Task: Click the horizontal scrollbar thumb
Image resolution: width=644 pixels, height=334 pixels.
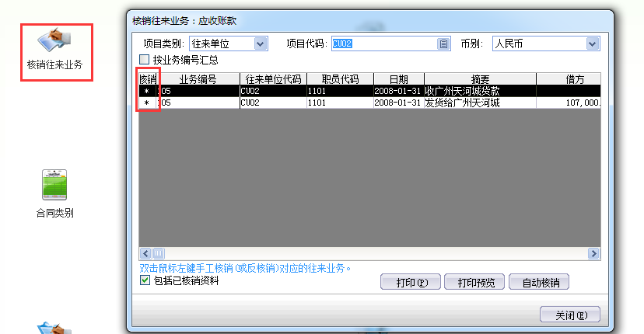Action: click(x=159, y=253)
